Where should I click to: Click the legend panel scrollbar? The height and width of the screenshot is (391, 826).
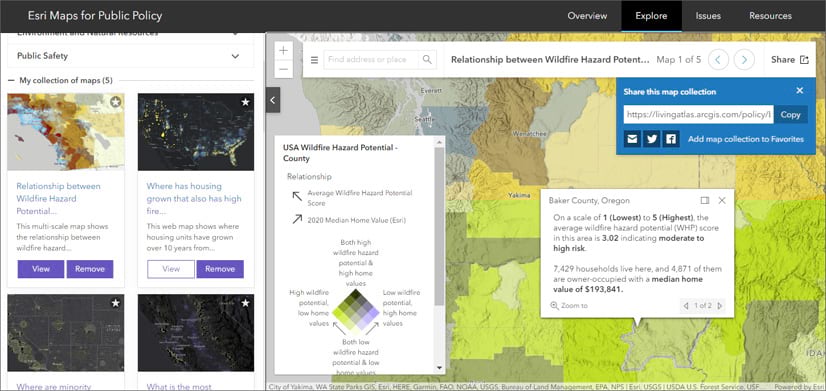[x=439, y=227]
